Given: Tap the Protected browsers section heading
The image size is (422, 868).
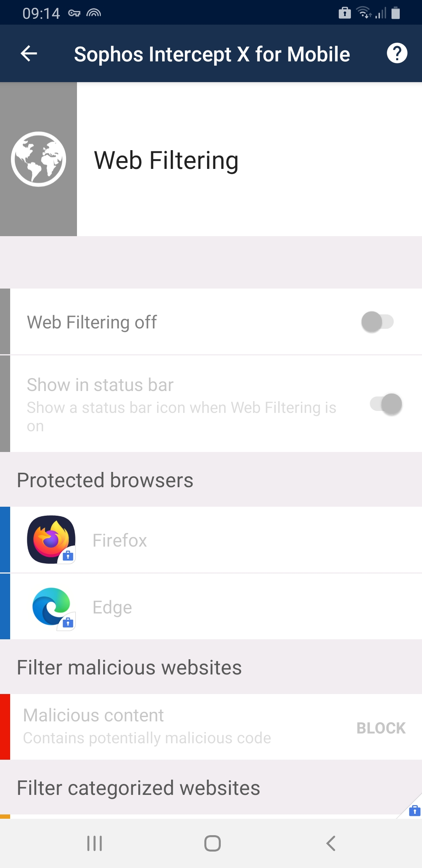Looking at the screenshot, I should [x=105, y=480].
